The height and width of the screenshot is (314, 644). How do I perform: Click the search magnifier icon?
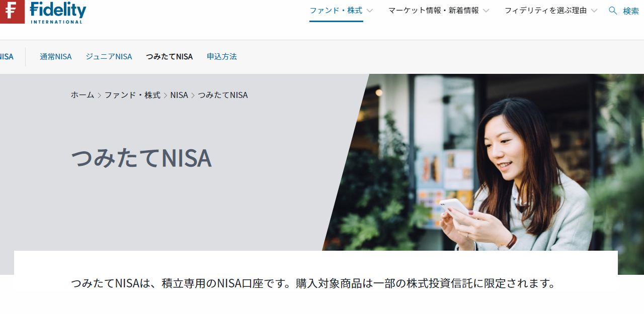[613, 11]
